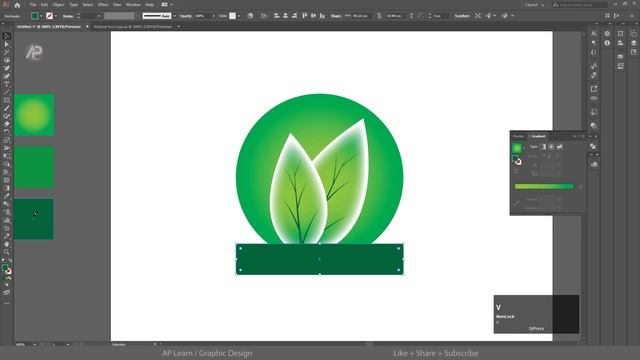
Task: Click the Search Adobe Stock field
Action: [580, 5]
